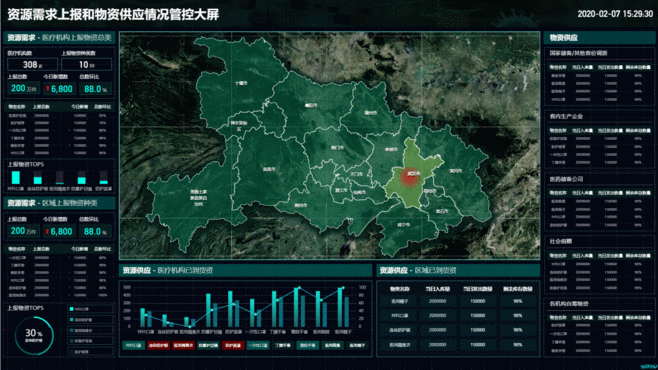Click the line-chart peak point over 橡胶手套
This screenshot has width=658, height=370.
[299, 288]
